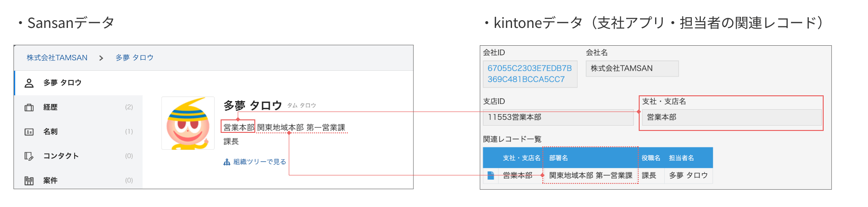This screenshot has height=207, width=868.
Task: Click the 支社・支店名 field 営業本部
Action: click(732, 117)
